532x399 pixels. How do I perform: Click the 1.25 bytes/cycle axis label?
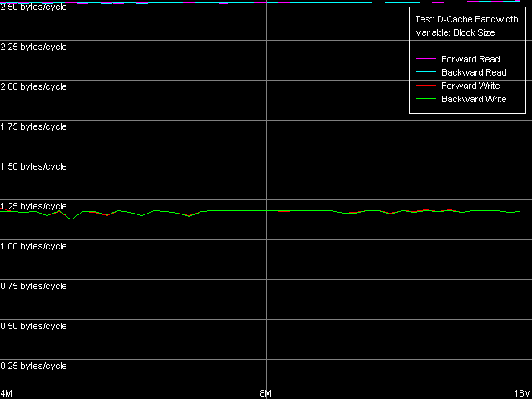(33, 207)
